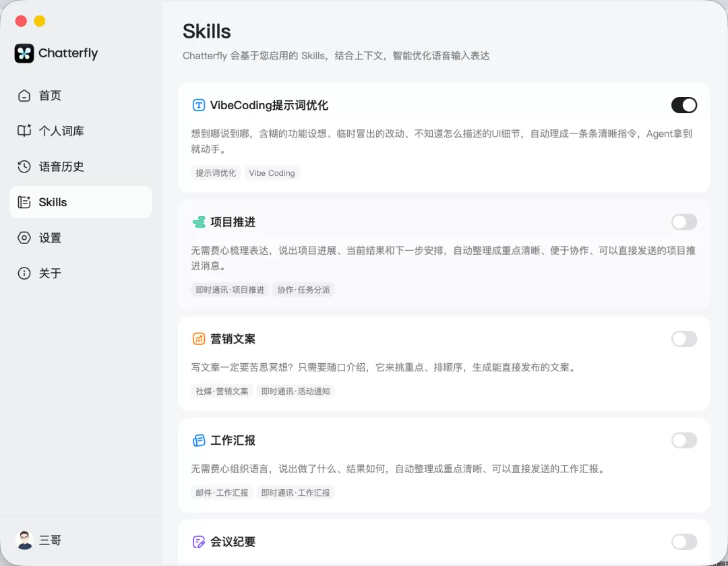728x566 pixels.
Task: Click the VibeCoding提示词优化 card title
Action: coord(269,105)
